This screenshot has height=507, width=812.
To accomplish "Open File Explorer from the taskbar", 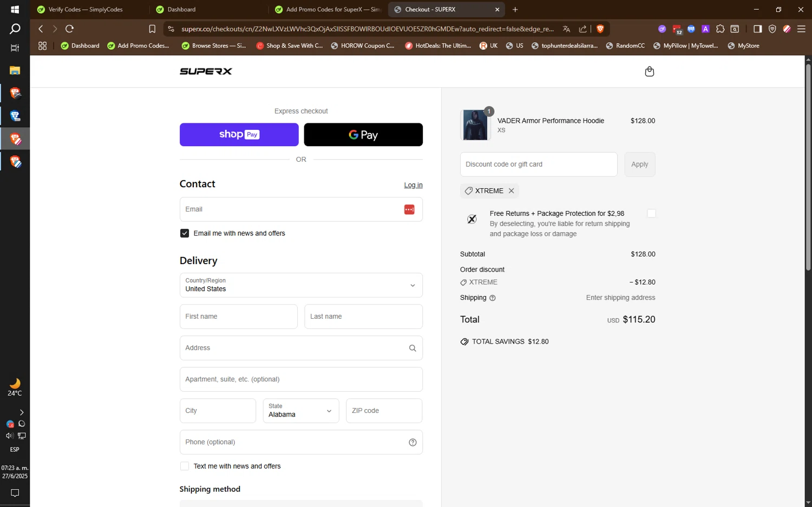I will coord(15,70).
